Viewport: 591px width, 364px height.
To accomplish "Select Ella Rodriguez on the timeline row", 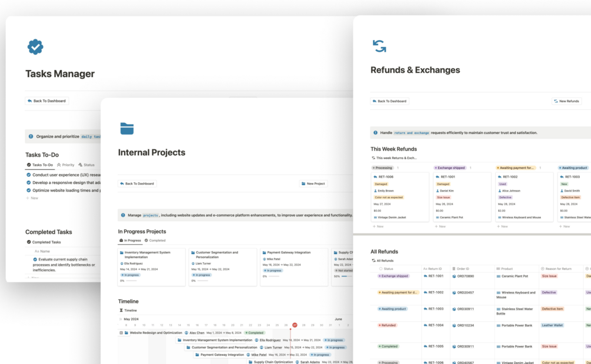I will pos(268,340).
